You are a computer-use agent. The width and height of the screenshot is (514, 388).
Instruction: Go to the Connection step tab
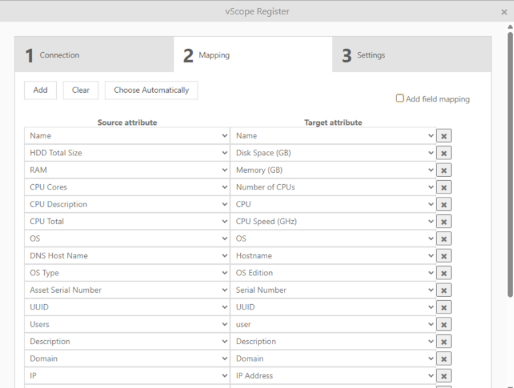tap(94, 54)
